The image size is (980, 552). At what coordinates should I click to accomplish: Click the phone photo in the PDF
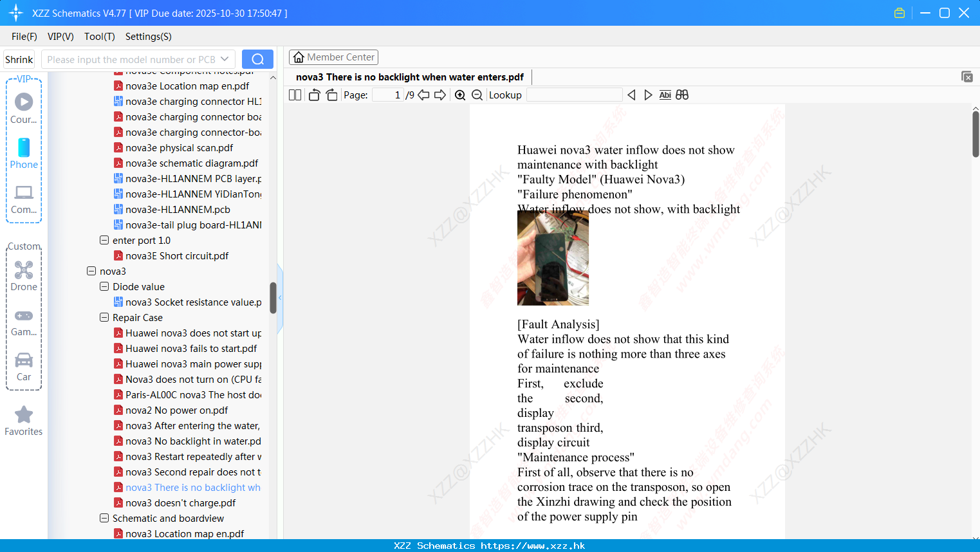click(x=553, y=258)
